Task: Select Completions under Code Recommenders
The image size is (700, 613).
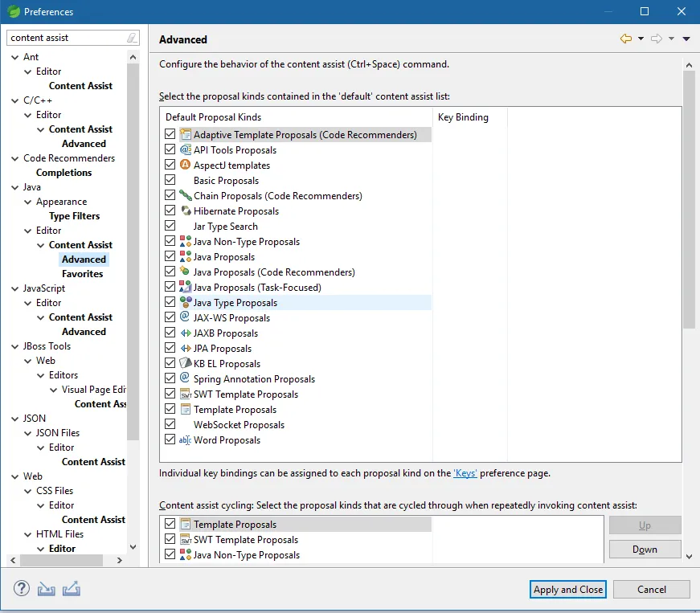Action: (63, 173)
